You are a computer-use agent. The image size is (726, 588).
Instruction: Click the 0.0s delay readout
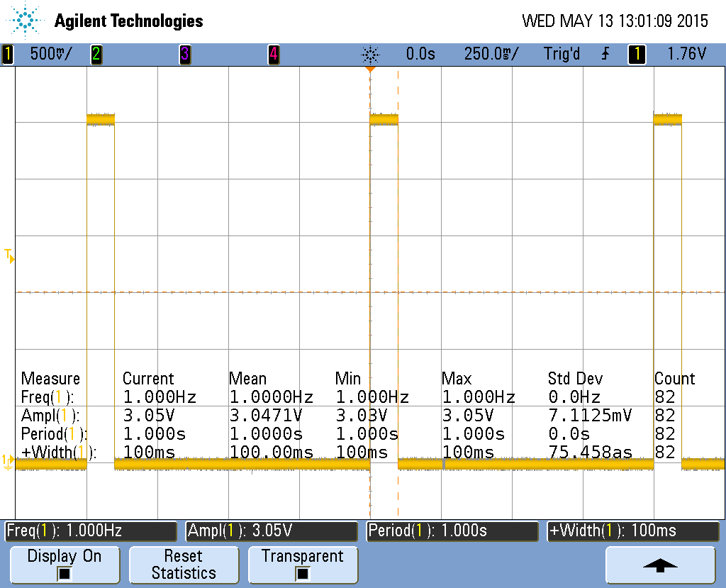pos(420,54)
